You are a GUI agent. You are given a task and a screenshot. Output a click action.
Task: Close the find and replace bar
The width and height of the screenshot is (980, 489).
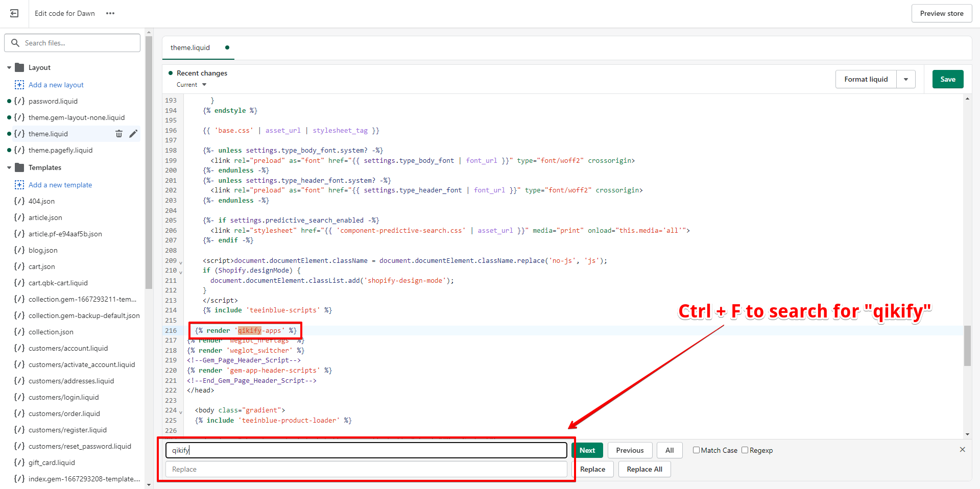click(963, 450)
